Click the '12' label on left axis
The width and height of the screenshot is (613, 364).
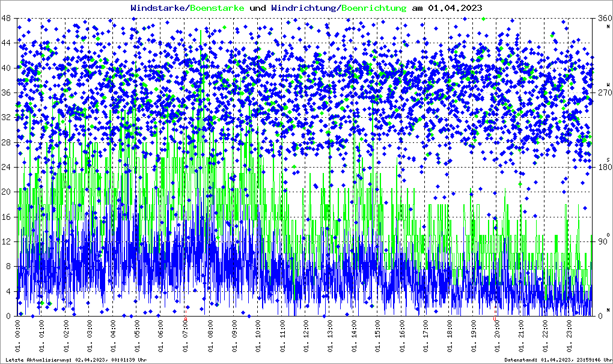6,241
